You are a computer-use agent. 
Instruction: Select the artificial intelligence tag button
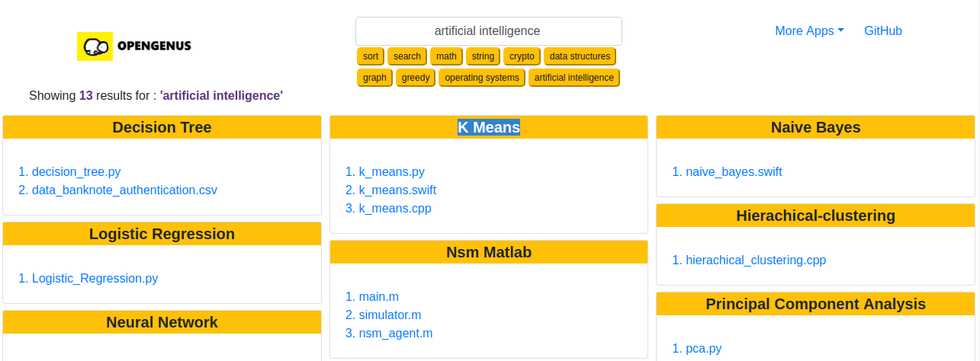[x=574, y=78]
